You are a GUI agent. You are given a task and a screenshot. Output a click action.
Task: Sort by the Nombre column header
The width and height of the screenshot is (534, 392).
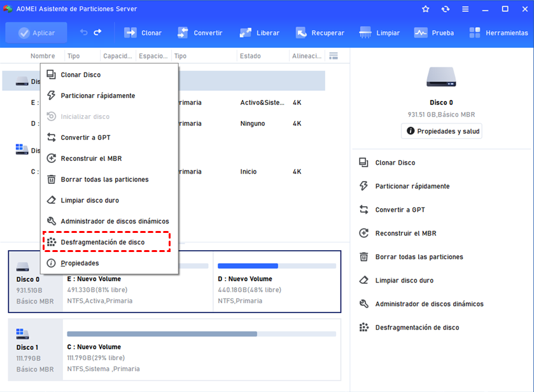pyautogui.click(x=43, y=56)
